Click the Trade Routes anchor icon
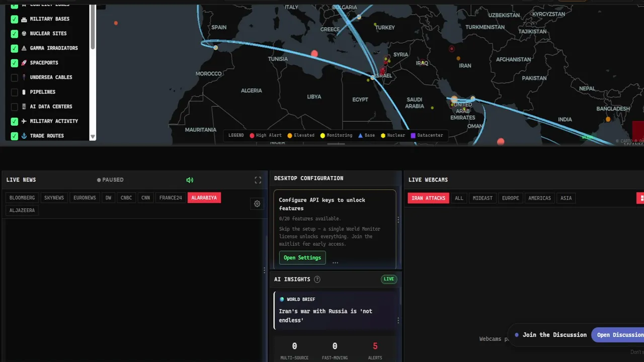This screenshot has width=644, height=362. click(x=24, y=136)
